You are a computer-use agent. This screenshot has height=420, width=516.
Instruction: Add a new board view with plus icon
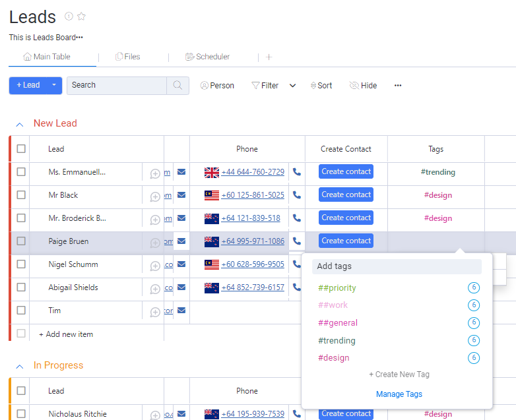pyautogui.click(x=269, y=57)
